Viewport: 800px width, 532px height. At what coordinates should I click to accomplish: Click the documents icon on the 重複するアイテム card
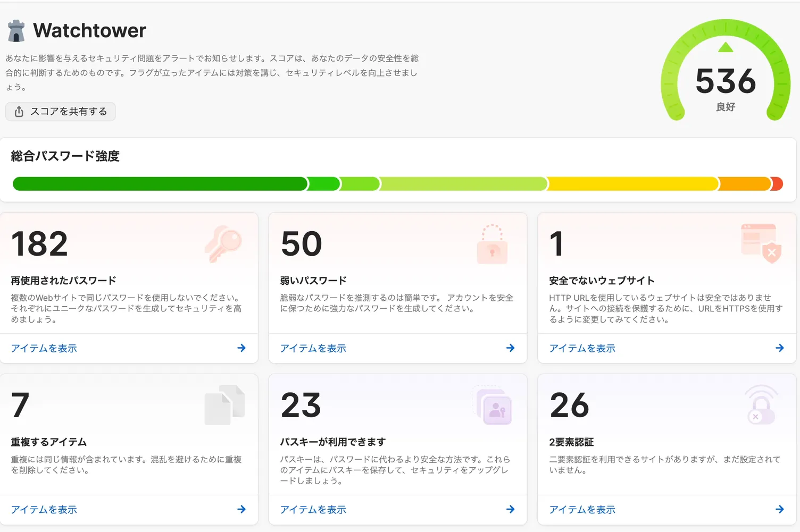(x=224, y=405)
